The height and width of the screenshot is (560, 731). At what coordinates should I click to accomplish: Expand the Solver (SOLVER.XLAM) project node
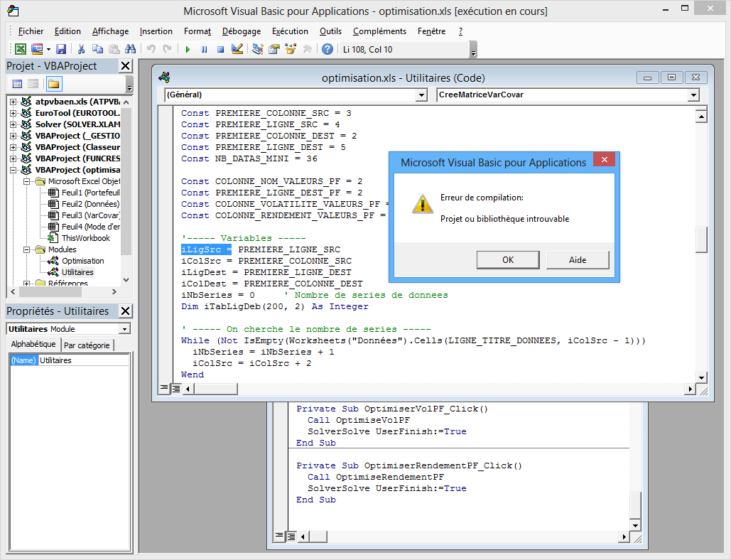[13, 124]
